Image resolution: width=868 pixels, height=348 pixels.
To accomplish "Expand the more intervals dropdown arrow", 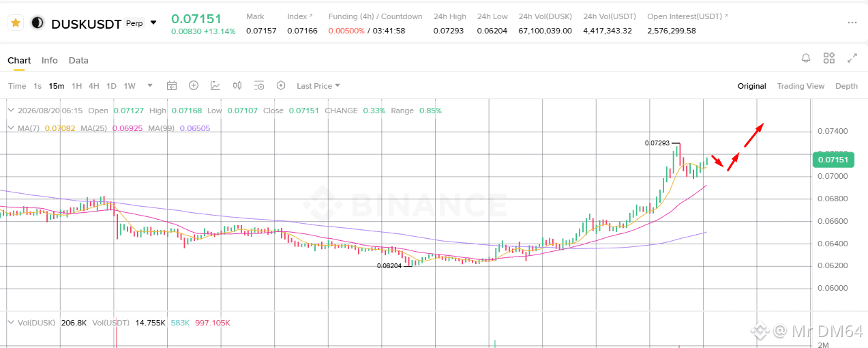I will [x=150, y=86].
